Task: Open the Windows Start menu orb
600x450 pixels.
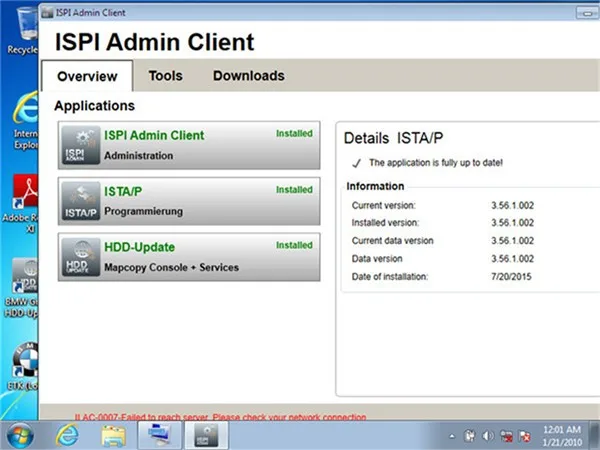Action: [x=18, y=435]
